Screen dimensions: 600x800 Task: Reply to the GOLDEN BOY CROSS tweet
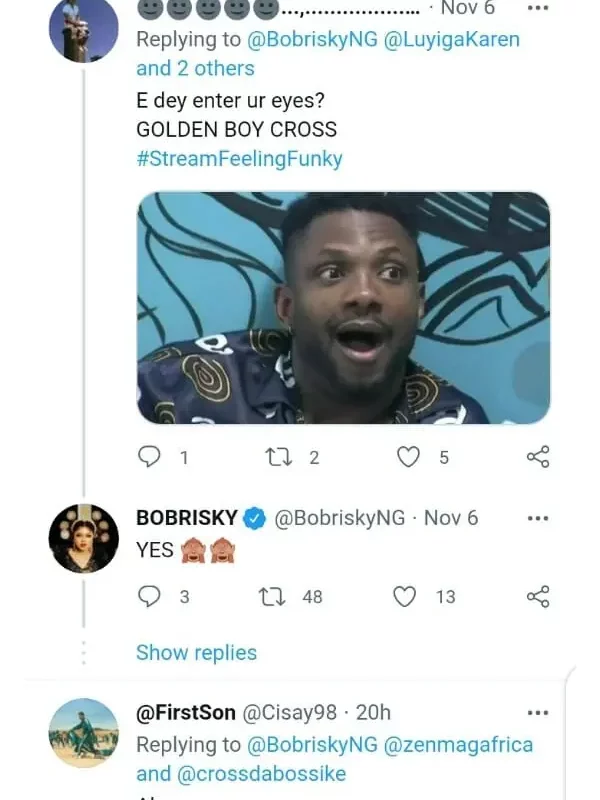pos(149,457)
